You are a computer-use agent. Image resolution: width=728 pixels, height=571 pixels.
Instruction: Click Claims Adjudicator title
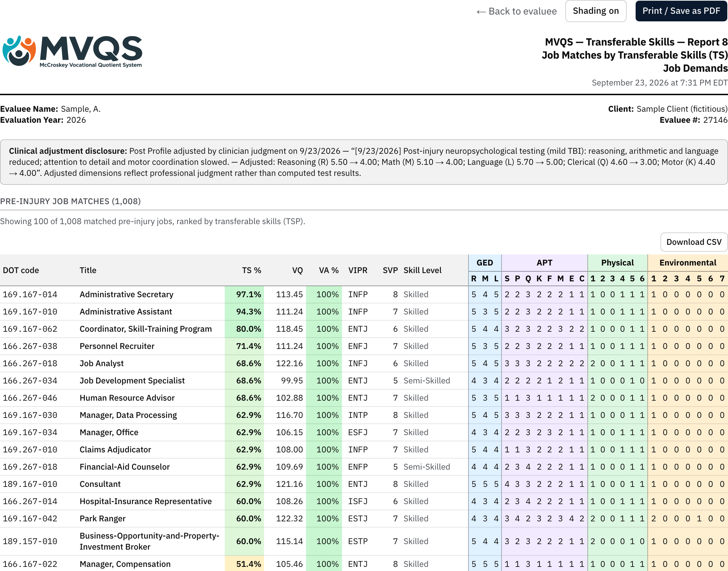tap(115, 450)
